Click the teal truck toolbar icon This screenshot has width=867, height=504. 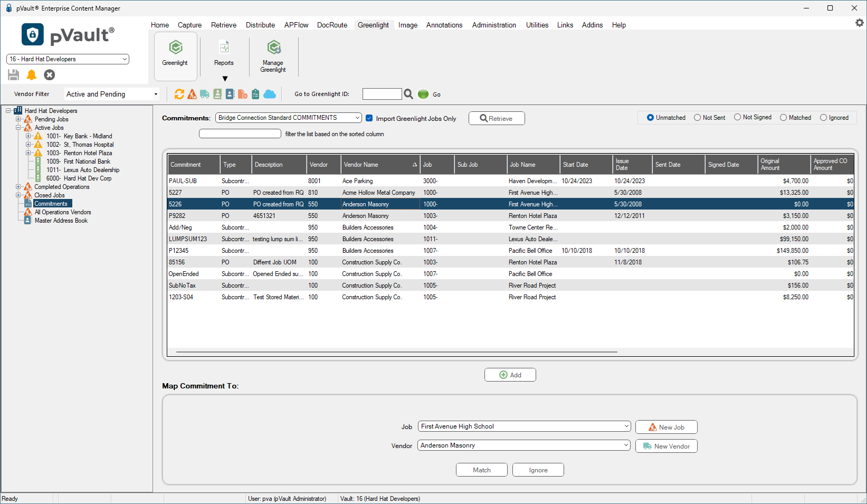point(205,94)
